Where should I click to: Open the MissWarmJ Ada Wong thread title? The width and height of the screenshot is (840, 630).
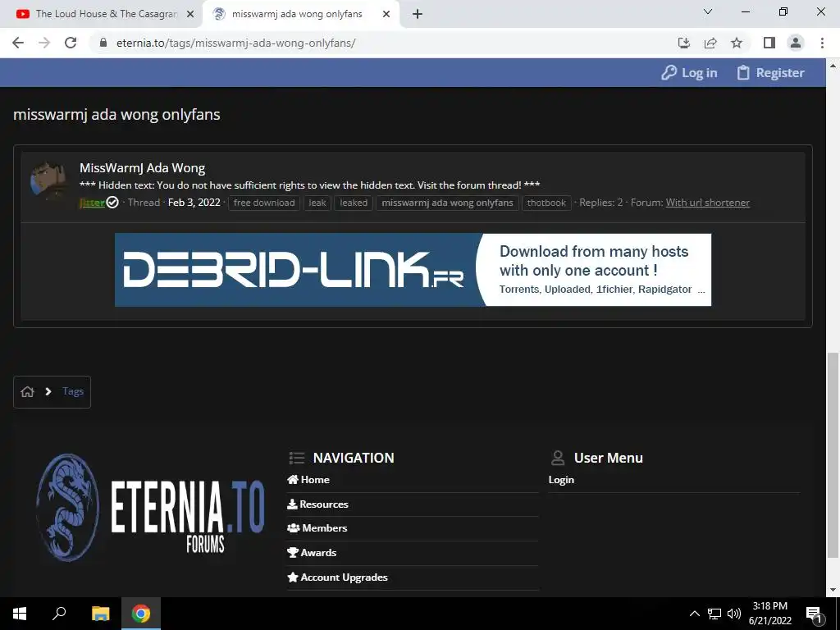[x=142, y=167]
